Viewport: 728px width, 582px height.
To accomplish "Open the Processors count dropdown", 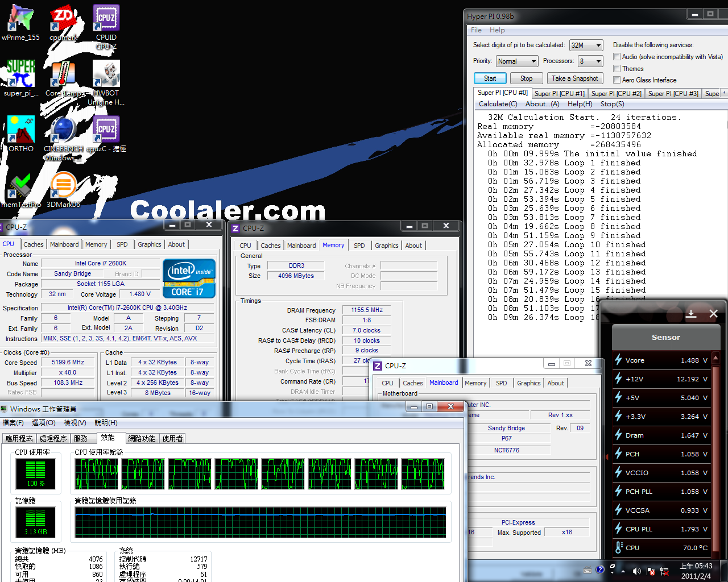I will coord(590,61).
